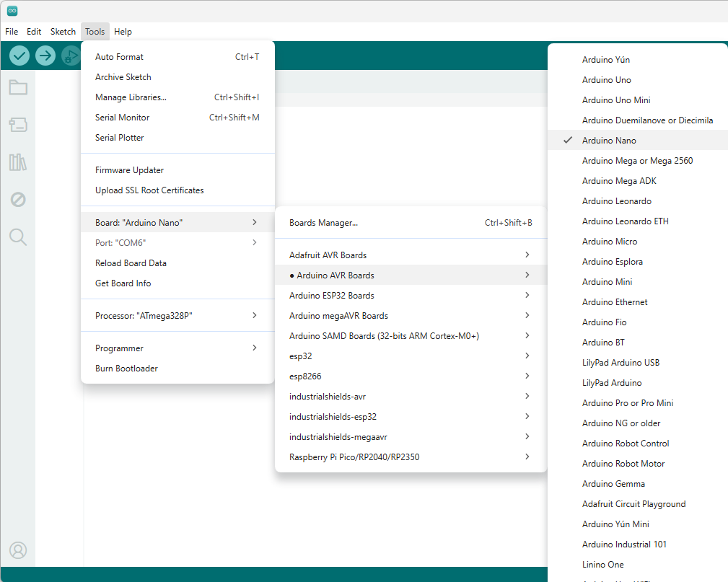Click Get Board Info
The height and width of the screenshot is (582, 728).
(177, 283)
